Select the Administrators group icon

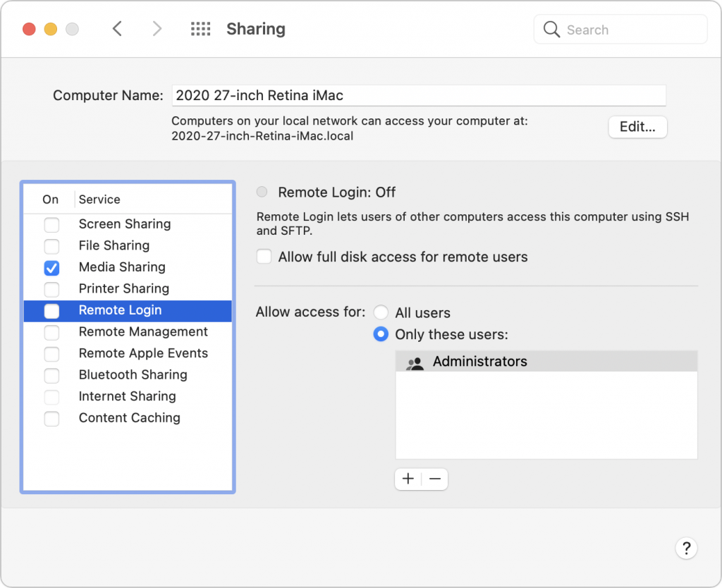(415, 362)
